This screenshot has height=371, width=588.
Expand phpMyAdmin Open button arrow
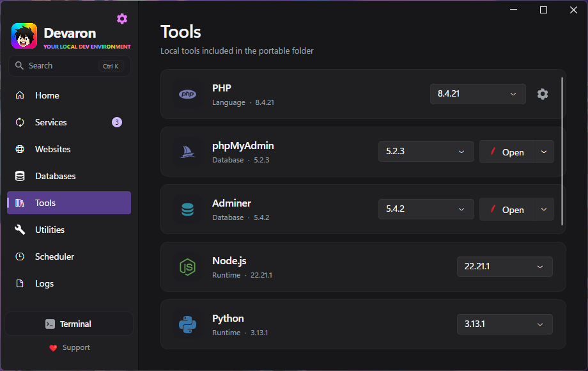(544, 152)
